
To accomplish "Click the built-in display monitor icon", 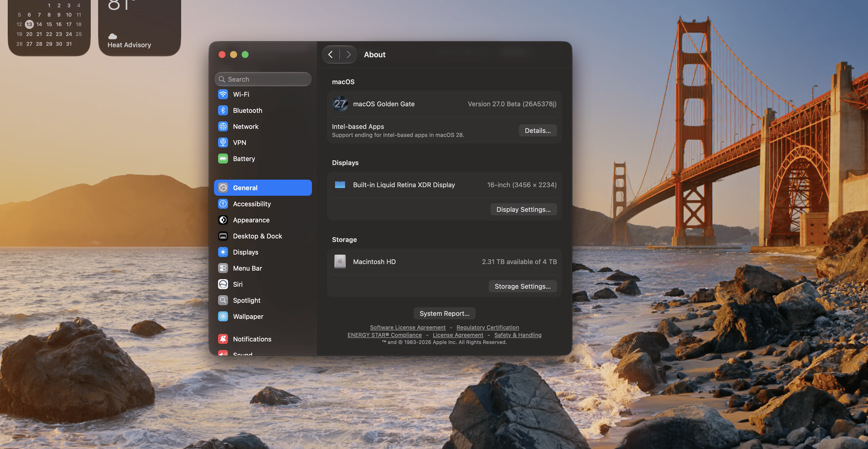I will tap(340, 185).
